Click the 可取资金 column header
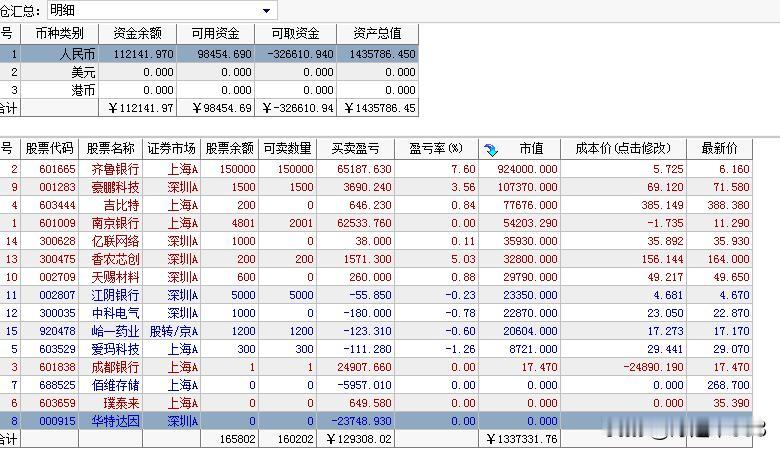The width and height of the screenshot is (780, 452). (295, 33)
